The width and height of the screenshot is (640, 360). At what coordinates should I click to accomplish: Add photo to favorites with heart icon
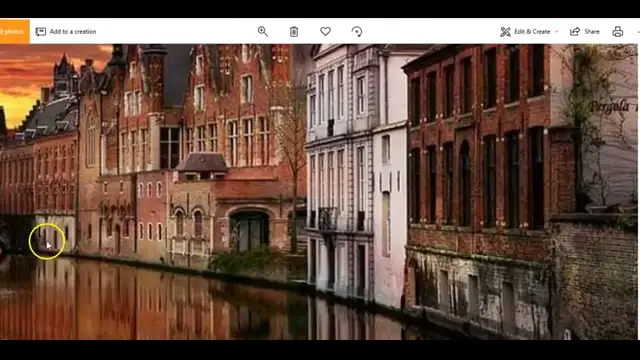(x=325, y=31)
